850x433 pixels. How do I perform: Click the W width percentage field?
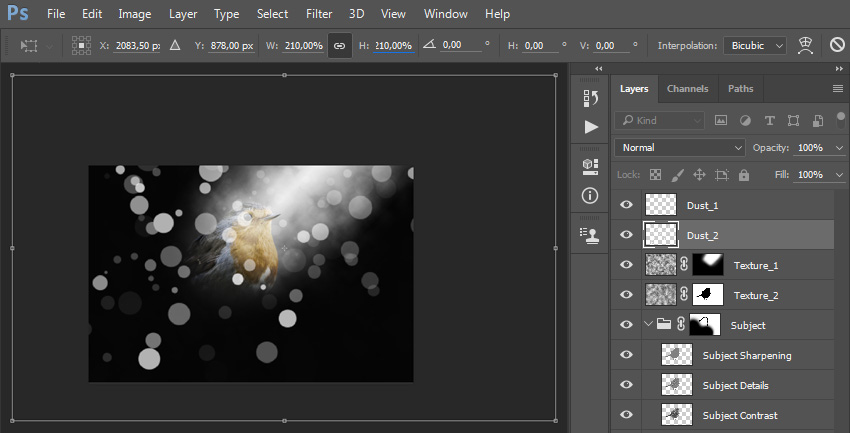[x=303, y=46]
